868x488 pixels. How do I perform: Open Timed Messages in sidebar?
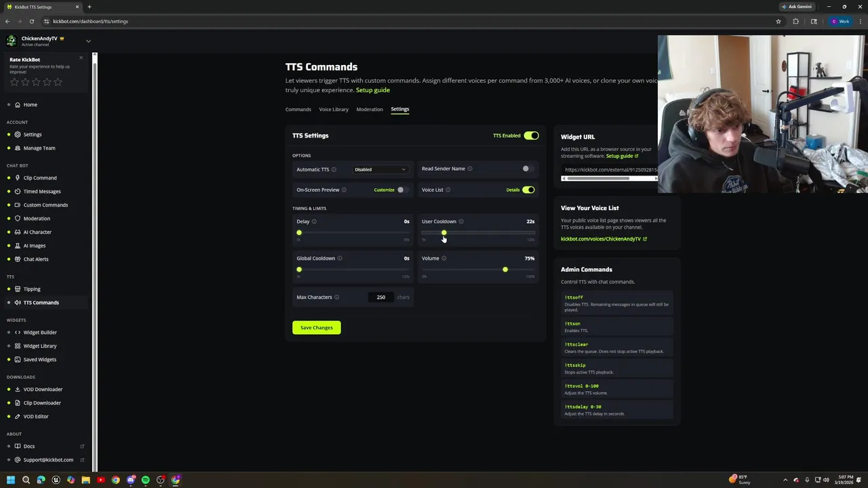pos(42,191)
